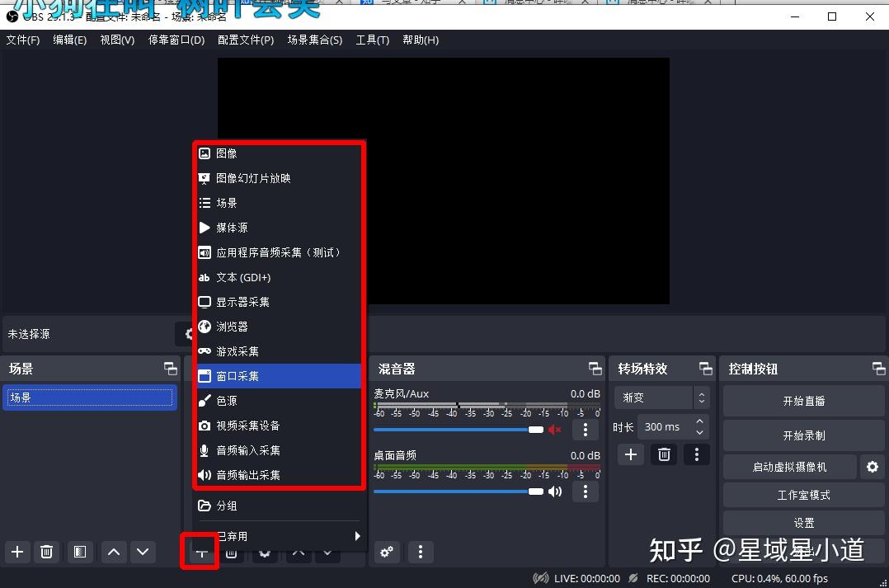This screenshot has height=588, width=889.
Task: Pop out the 场景 dock panel
Action: (170, 369)
